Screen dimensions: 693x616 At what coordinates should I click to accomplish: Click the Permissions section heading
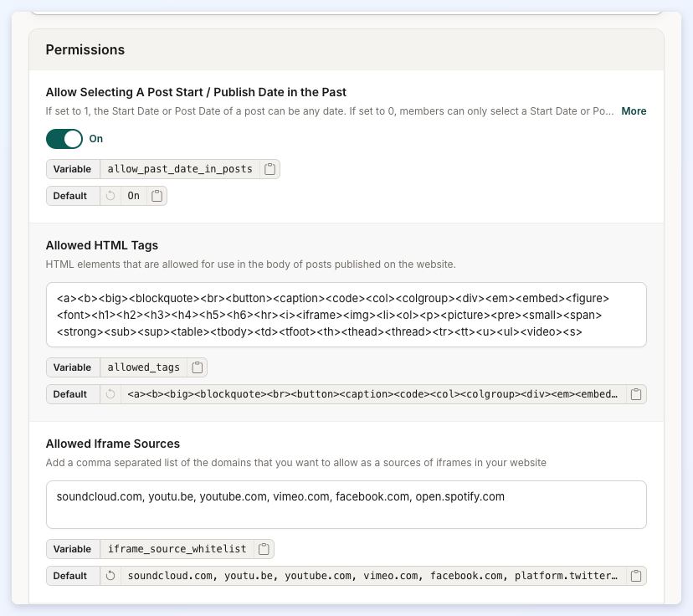pyautogui.click(x=85, y=49)
